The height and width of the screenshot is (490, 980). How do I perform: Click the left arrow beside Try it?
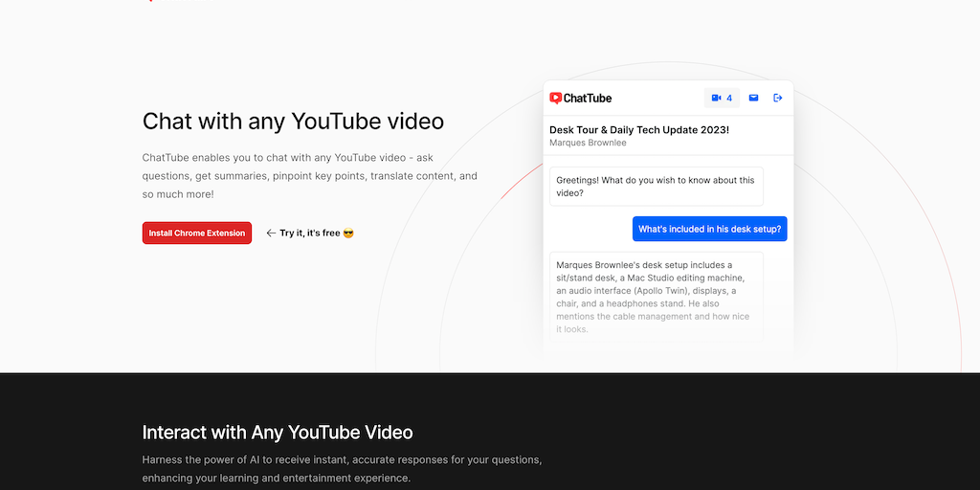point(271,234)
